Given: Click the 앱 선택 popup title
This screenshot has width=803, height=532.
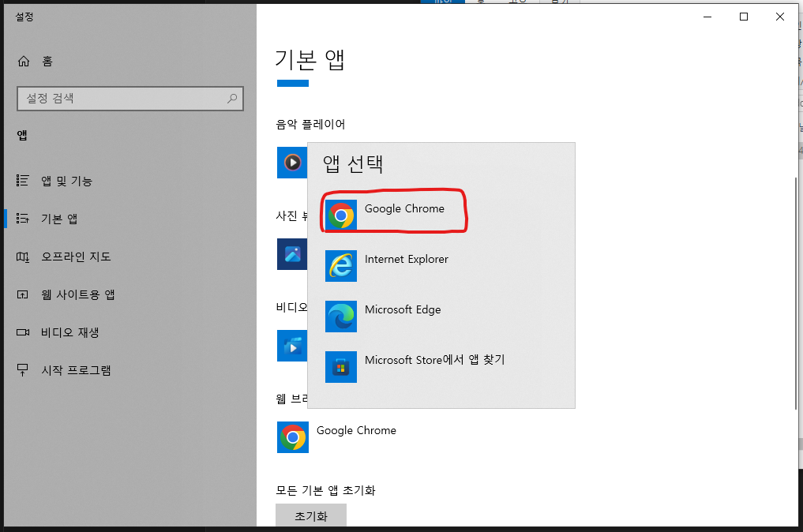Looking at the screenshot, I should click(x=353, y=164).
